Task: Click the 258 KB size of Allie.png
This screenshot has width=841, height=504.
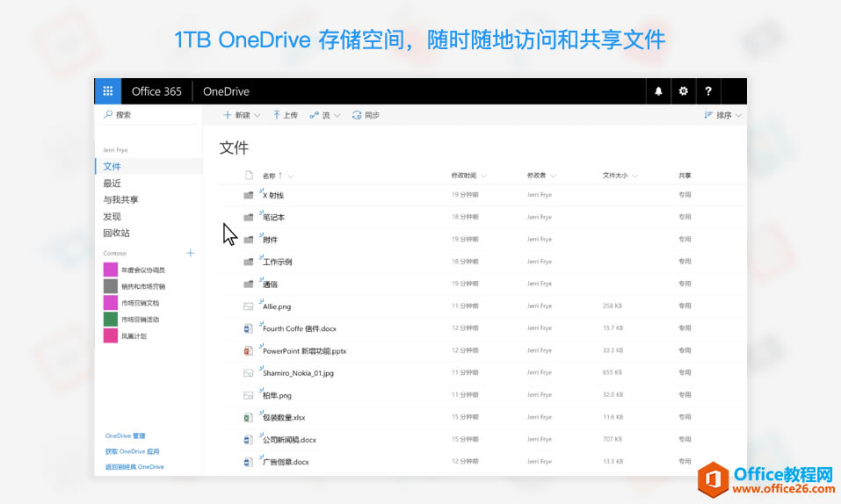Action: (x=612, y=306)
